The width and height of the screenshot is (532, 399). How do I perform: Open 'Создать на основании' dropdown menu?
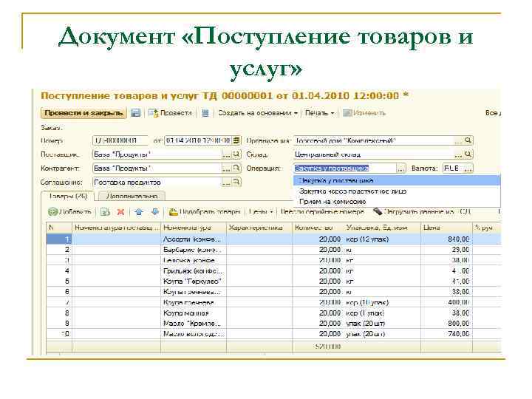[x=258, y=113]
